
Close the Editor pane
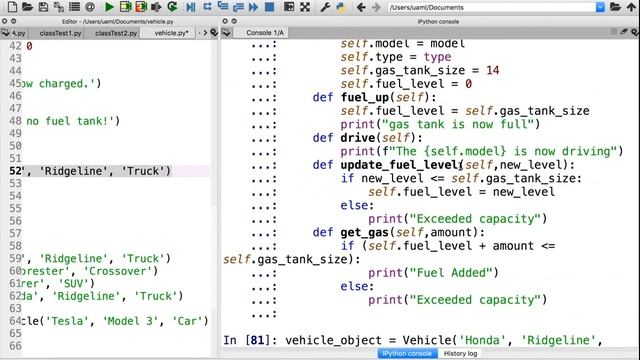pos(4,21)
